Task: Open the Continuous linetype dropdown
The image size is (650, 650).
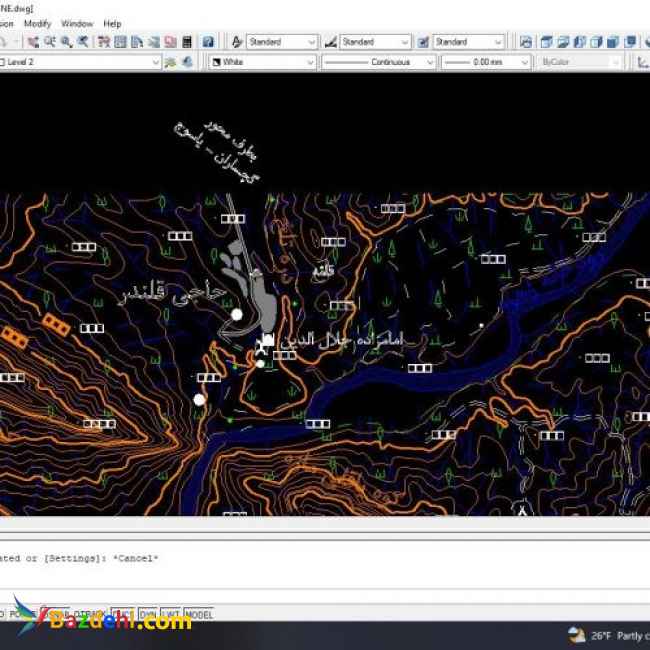Action: coord(429,62)
